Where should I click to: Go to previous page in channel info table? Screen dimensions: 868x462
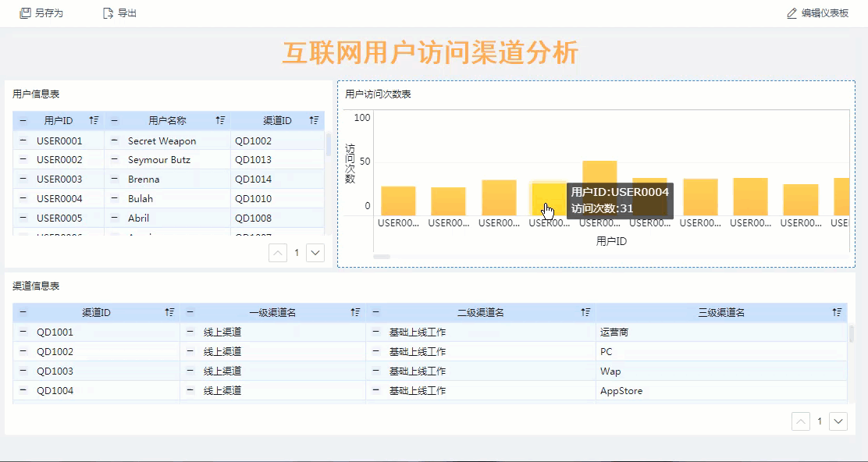coord(801,421)
